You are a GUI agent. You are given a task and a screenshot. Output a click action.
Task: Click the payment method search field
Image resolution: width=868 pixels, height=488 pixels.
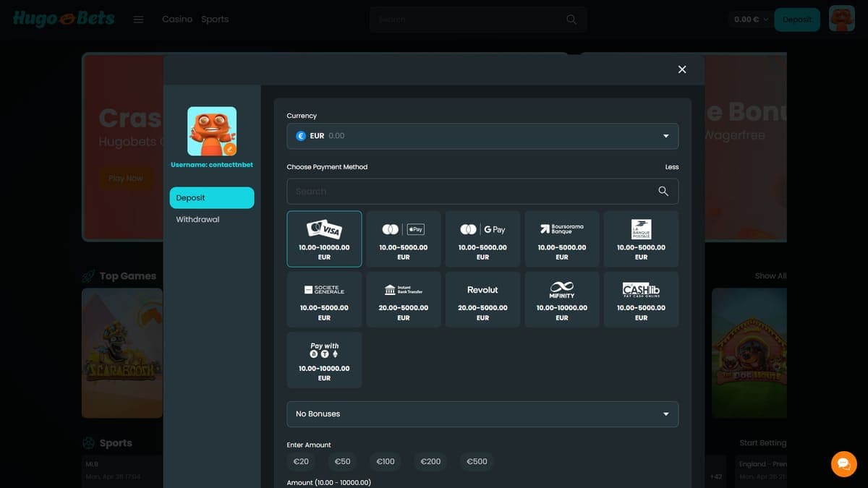pyautogui.click(x=482, y=191)
